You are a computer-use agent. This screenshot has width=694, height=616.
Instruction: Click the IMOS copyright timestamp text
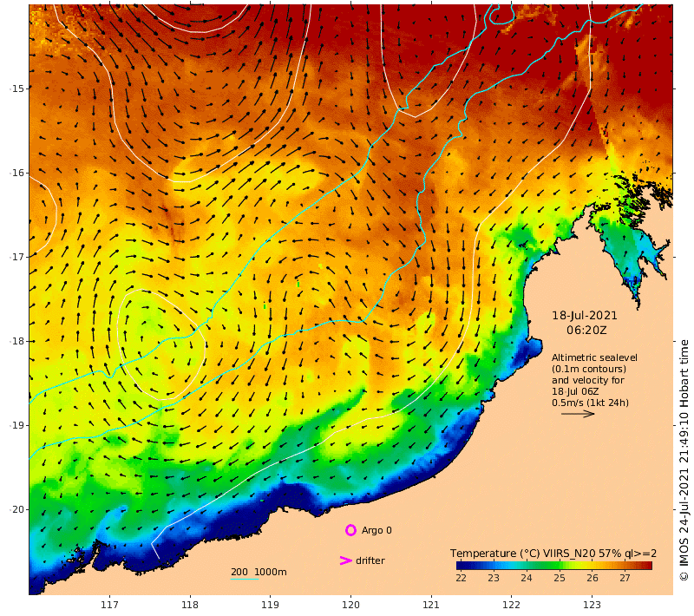coord(684,460)
